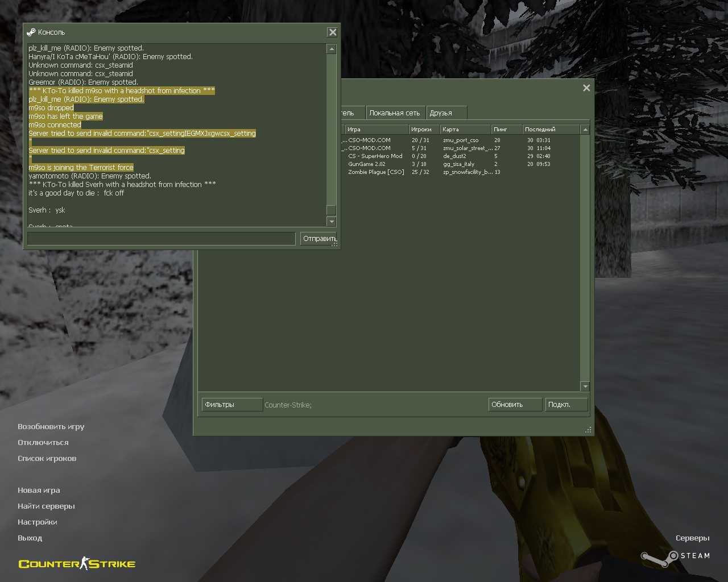Image resolution: width=728 pixels, height=582 pixels.
Task: Close the server browser window
Action: [x=586, y=88]
